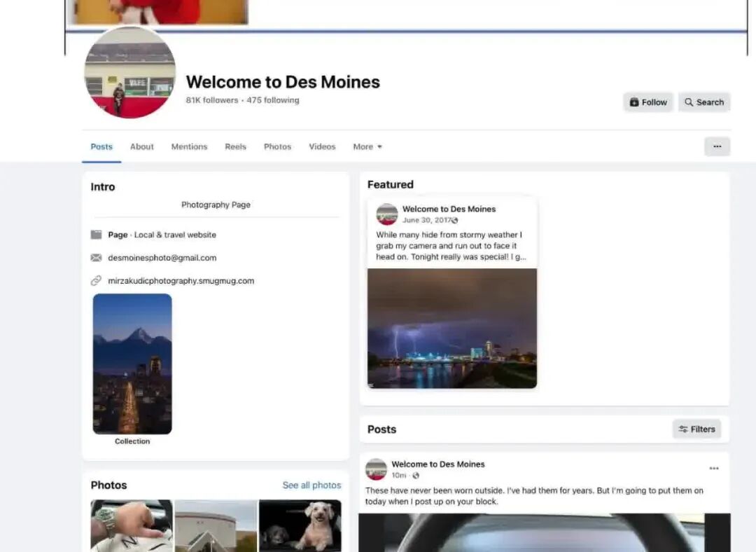Open the white dog photo thumbnail

click(x=300, y=525)
